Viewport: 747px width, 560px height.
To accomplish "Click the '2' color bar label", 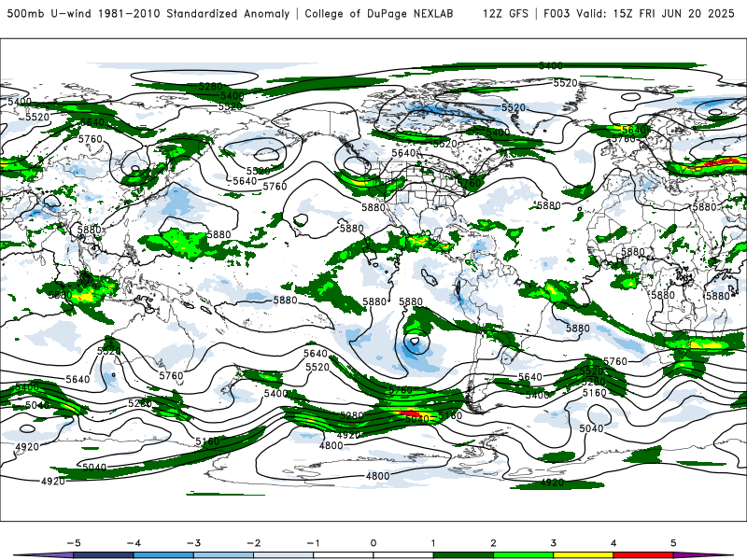I will tap(493, 543).
